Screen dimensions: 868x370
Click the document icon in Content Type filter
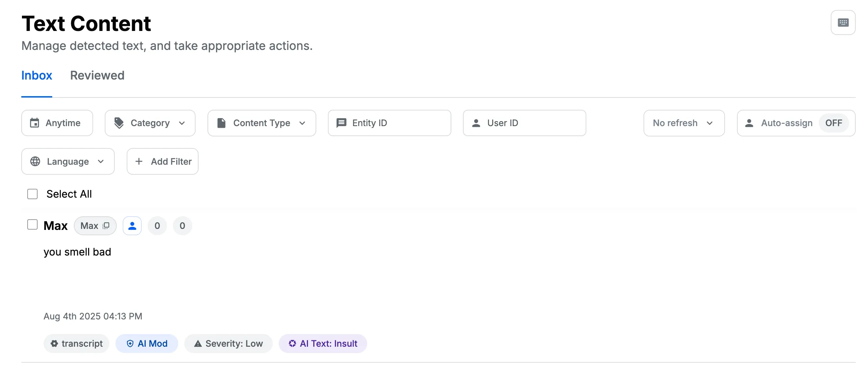221,123
